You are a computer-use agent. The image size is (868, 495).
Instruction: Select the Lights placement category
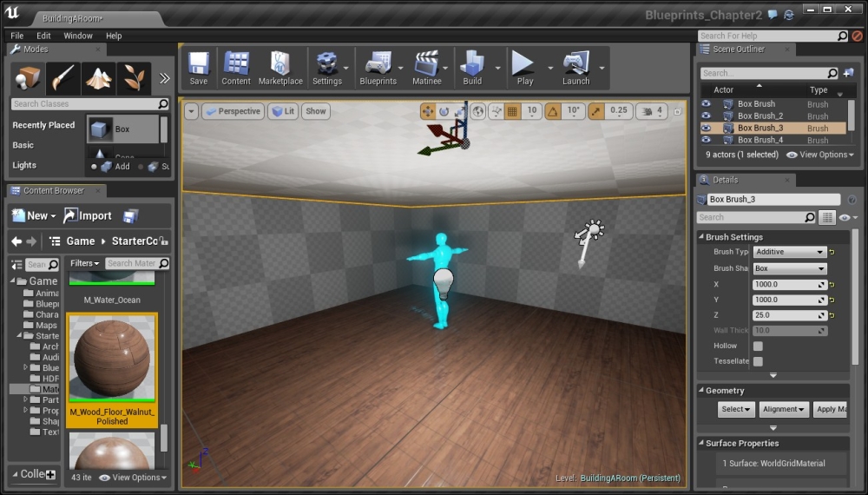point(24,165)
